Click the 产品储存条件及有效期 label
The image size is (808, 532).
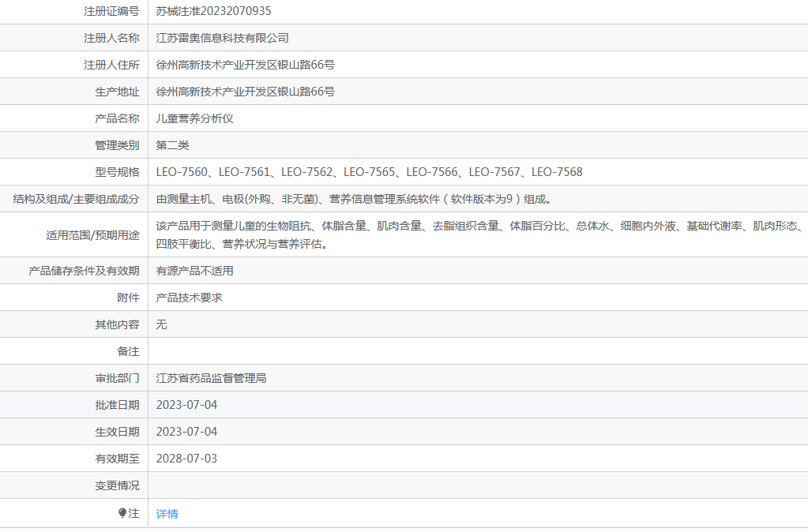coord(84,271)
